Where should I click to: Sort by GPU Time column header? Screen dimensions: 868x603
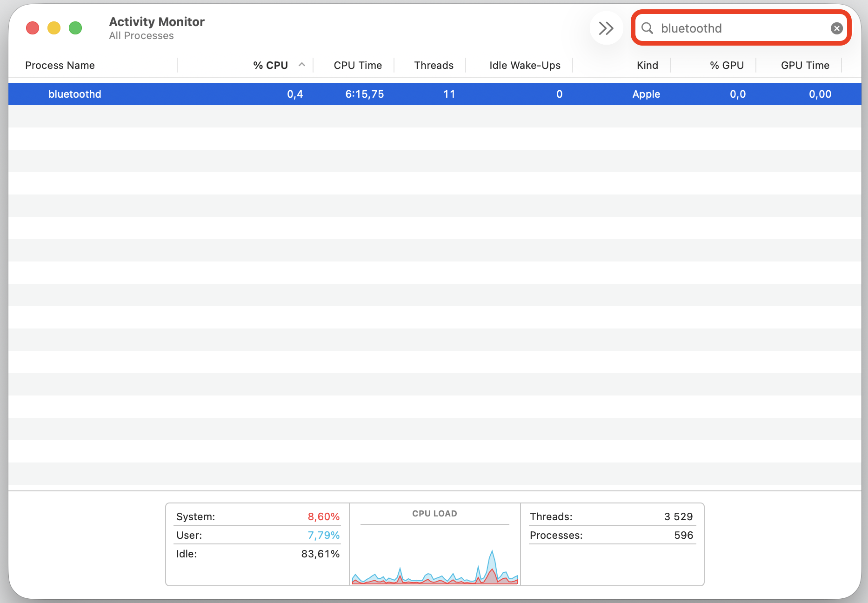(805, 65)
